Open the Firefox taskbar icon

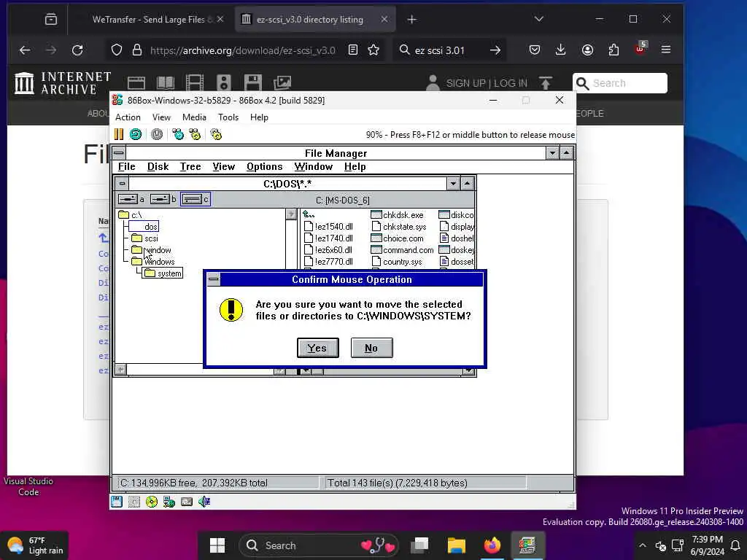coord(492,545)
